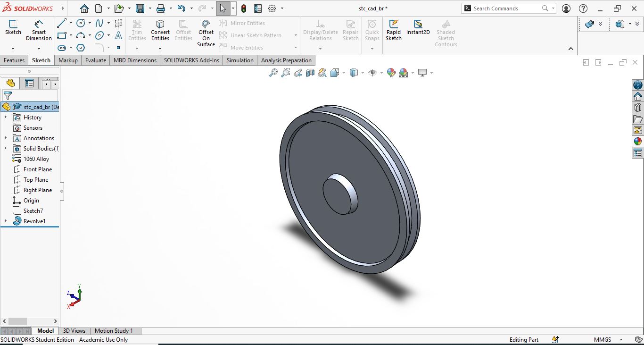644x345 pixels.
Task: Click the Dynamic Annotation Views icon
Action: click(322, 73)
